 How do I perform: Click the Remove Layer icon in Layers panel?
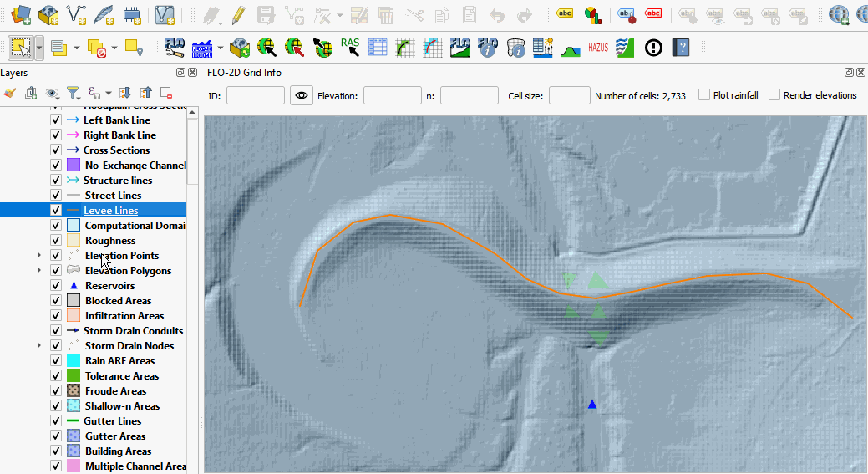point(166,93)
